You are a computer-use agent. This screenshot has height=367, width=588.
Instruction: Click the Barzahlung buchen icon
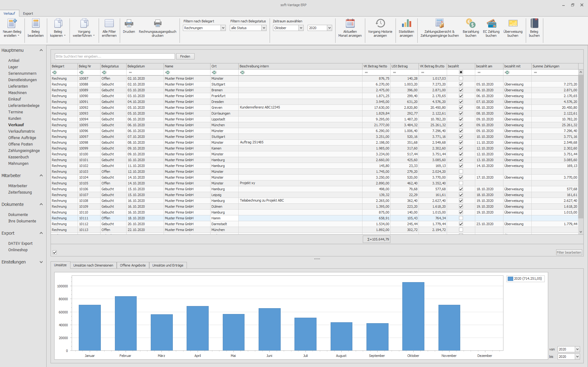(471, 24)
